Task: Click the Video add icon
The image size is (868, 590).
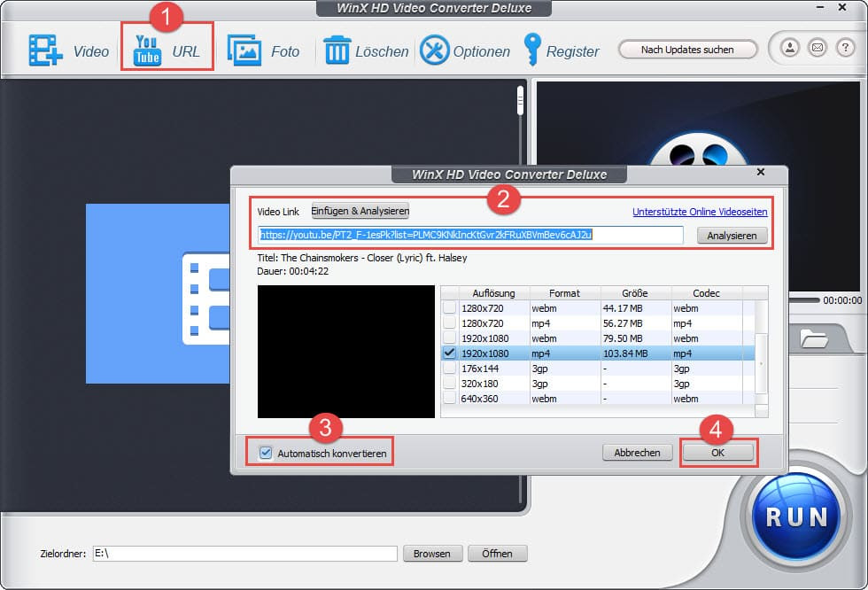Action: (x=45, y=50)
